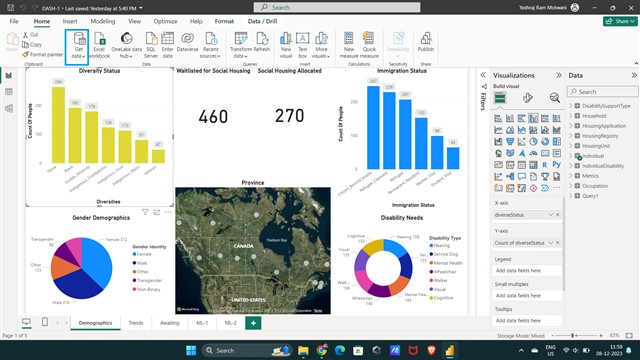Viewport: 640px width, 360px height.
Task: Open the Modeling ribbon tab
Action: click(x=102, y=21)
